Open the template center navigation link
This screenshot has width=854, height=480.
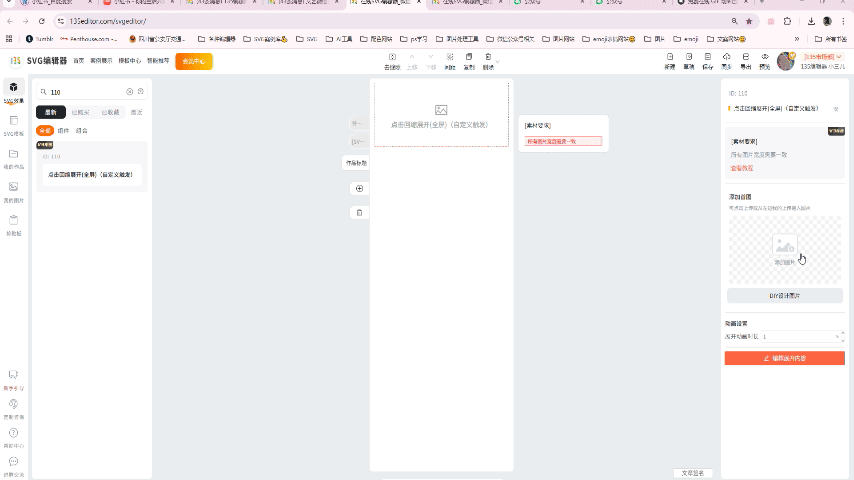tap(130, 61)
